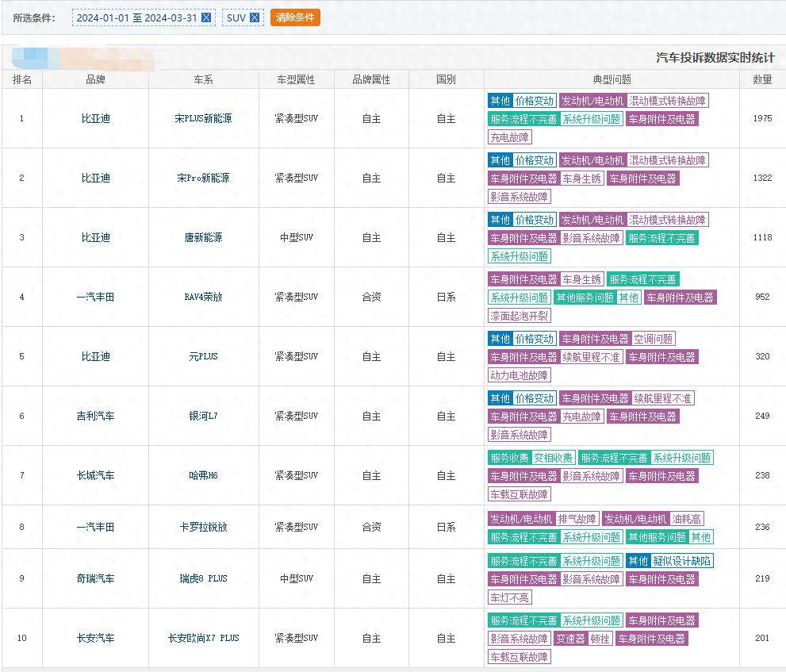
Task: Click 车身生锈 tag in 宋Pro新能源 row
Action: (x=581, y=179)
